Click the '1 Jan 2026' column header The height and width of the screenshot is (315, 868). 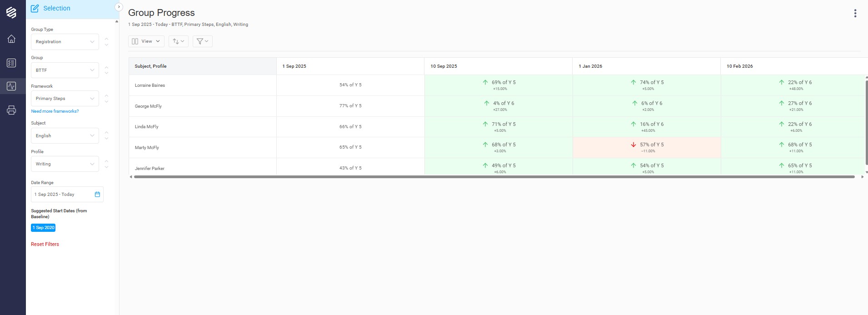[x=647, y=66]
